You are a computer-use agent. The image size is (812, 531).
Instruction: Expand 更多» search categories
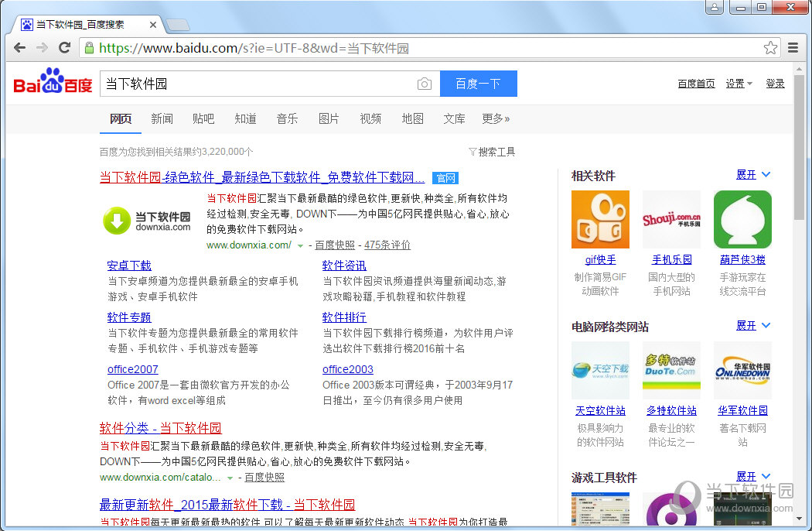pyautogui.click(x=496, y=118)
